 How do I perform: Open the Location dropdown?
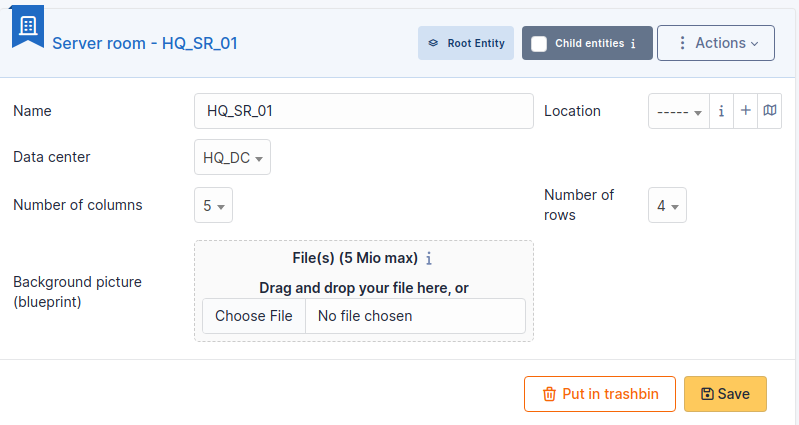click(679, 111)
